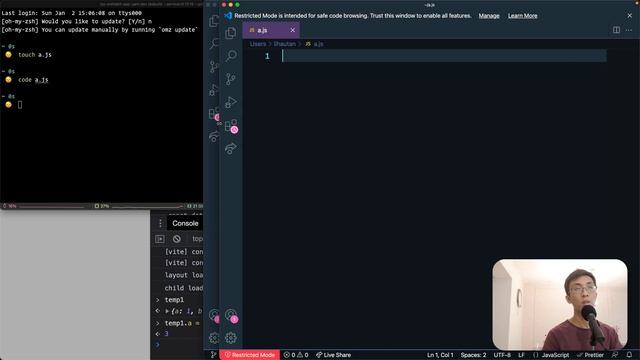Click the feedback icon in the status bar

(615, 355)
